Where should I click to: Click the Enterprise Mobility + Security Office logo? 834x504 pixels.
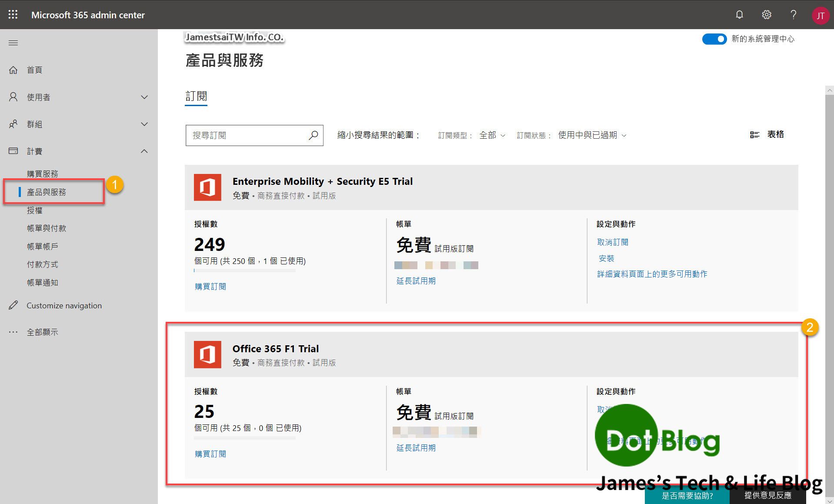pyautogui.click(x=207, y=187)
